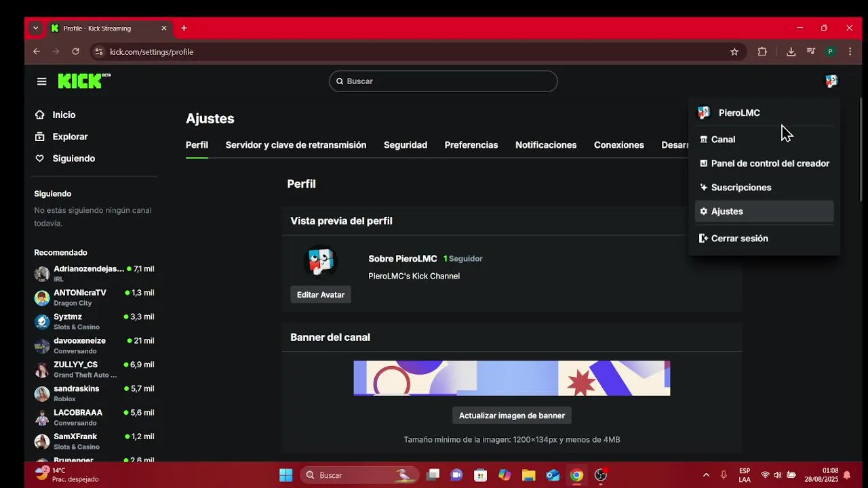Open media control icon in browser toolbar
This screenshot has width=868, height=488.
coord(810,52)
